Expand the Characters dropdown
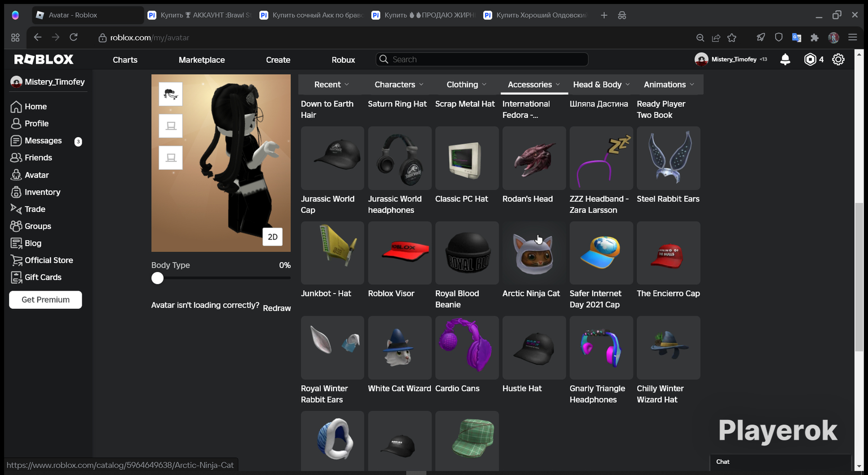Viewport: 868px width, 475px height. click(x=399, y=85)
